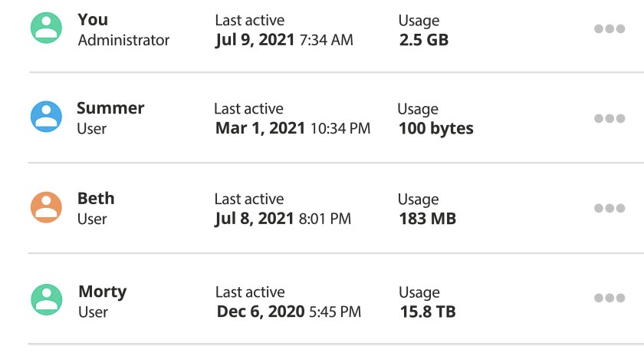The width and height of the screenshot is (644, 363).
Task: Click Summer's blue avatar icon
Action: pyautogui.click(x=46, y=117)
